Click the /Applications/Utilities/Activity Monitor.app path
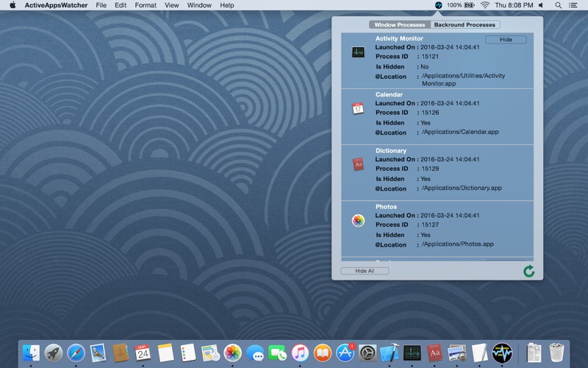 [463, 79]
